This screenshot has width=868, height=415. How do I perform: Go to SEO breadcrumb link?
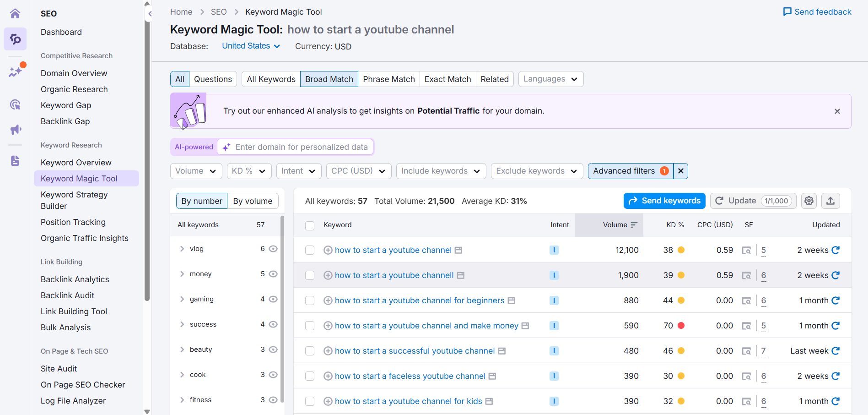pyautogui.click(x=219, y=12)
